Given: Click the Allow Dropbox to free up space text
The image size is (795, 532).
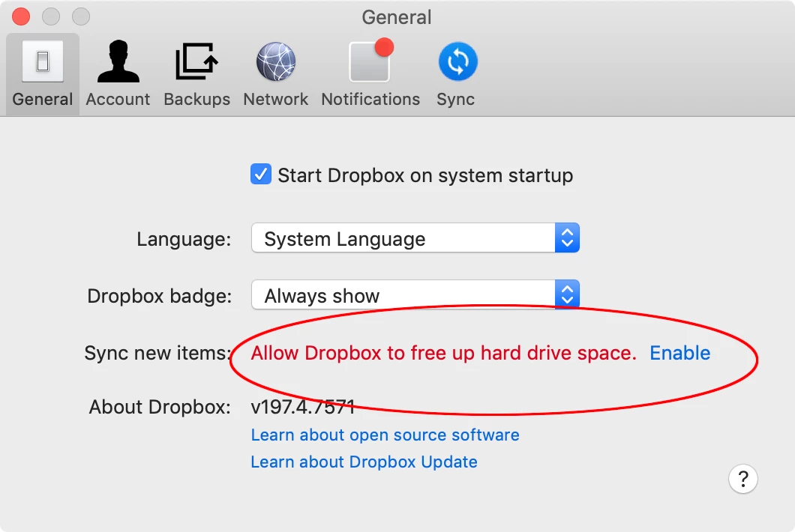Looking at the screenshot, I should (444, 353).
